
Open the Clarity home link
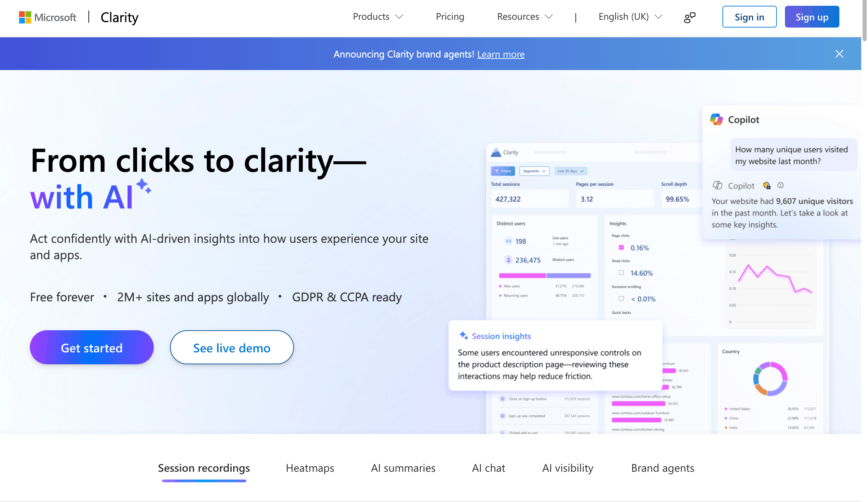(x=119, y=17)
